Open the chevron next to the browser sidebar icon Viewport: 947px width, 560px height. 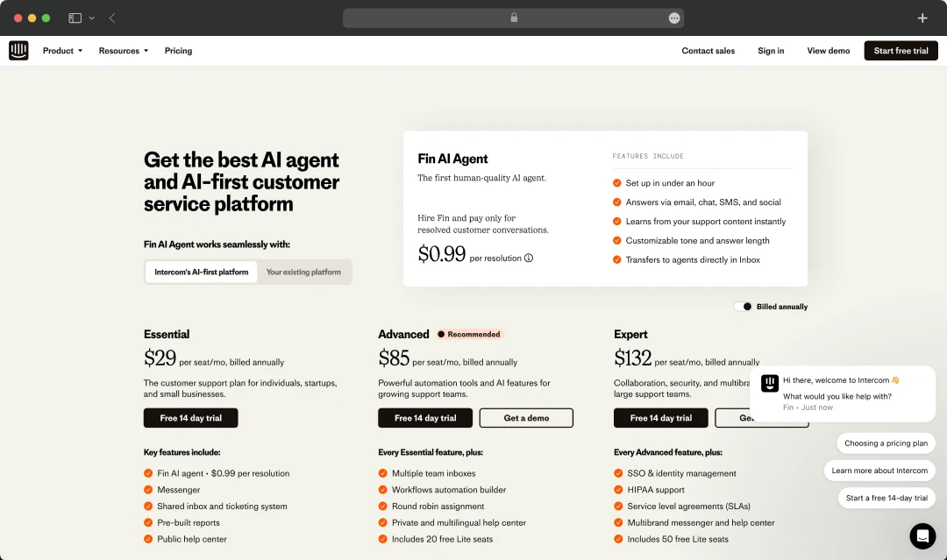[x=90, y=17]
